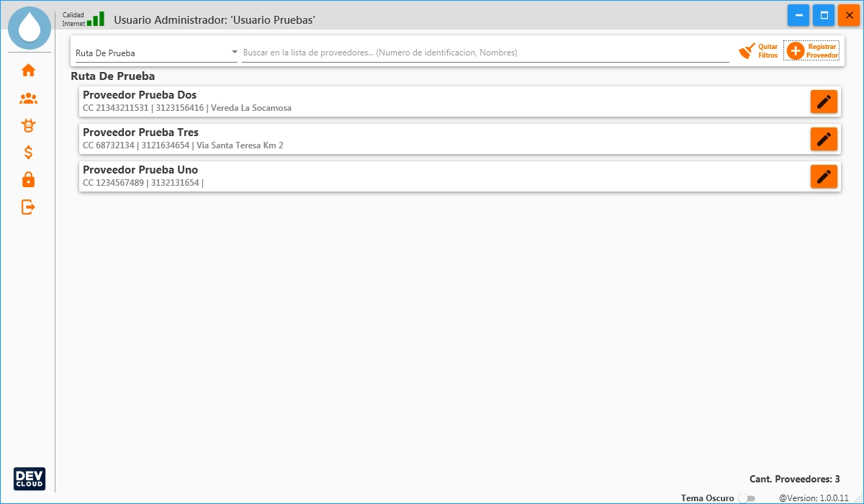This screenshot has width=864, height=504.
Task: Click the Calidad Internet signal indicator
Action: click(94, 19)
